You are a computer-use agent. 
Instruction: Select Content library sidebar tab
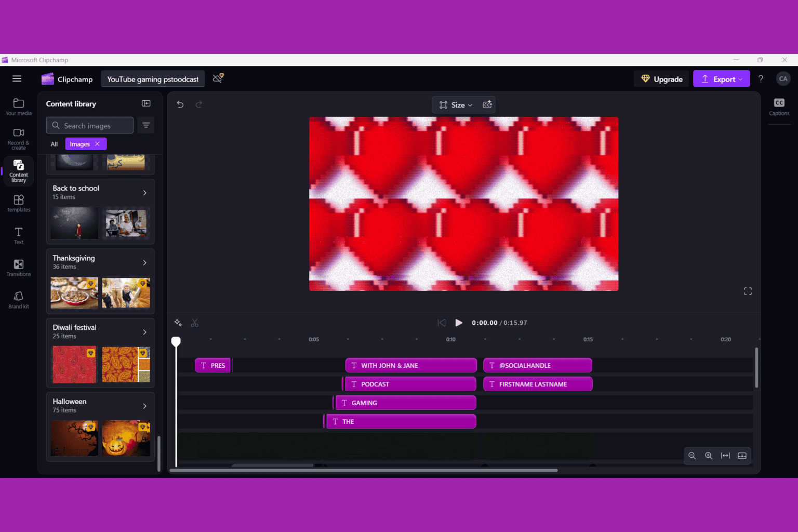19,171
